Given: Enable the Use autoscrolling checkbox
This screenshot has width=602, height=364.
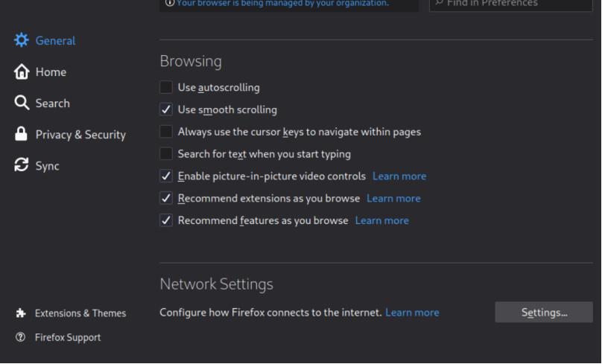Looking at the screenshot, I should pos(166,87).
